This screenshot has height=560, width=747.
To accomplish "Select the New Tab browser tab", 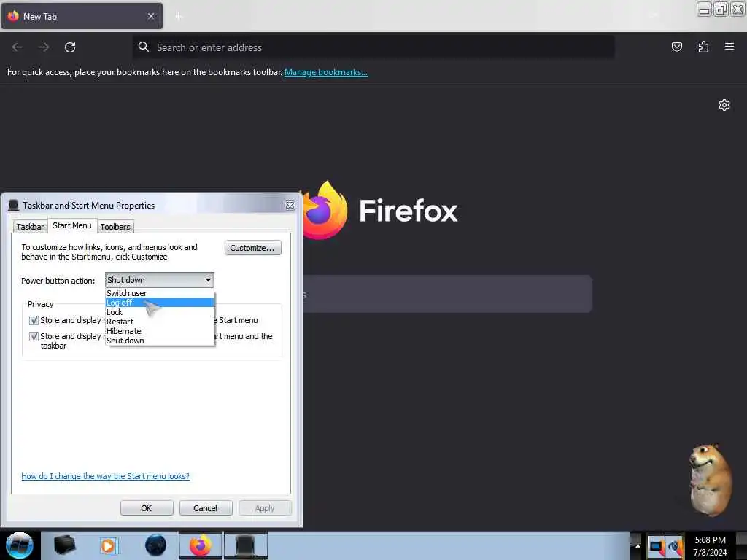I will pyautogui.click(x=82, y=16).
